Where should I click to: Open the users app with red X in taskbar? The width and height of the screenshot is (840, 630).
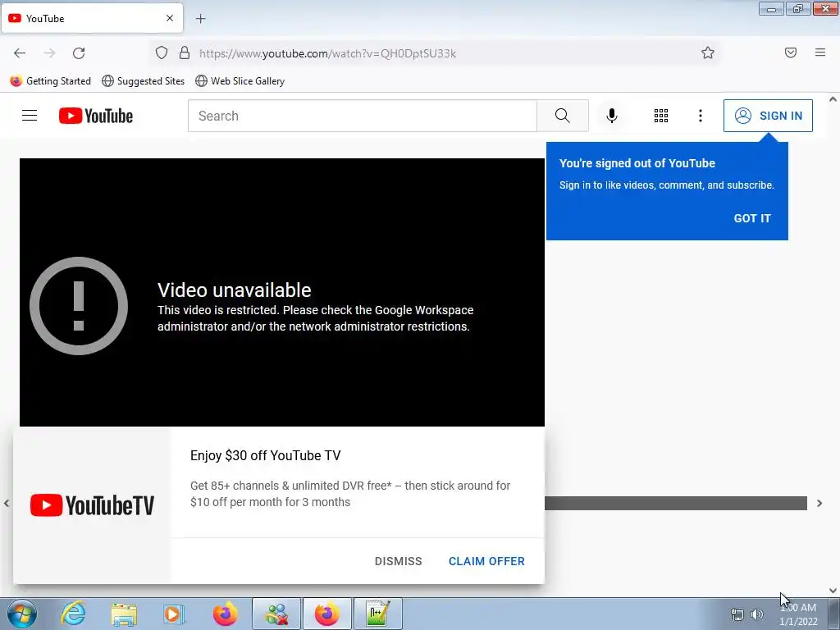[x=276, y=614]
